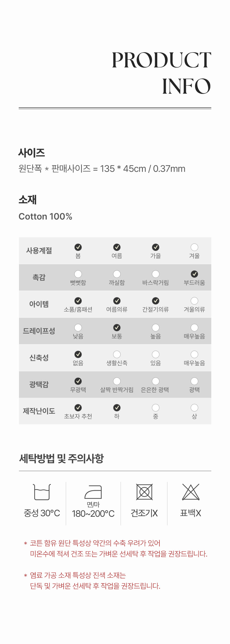230x644 pixels.
Task: Select 생활신축 elasticity circle
Action: pyautogui.click(x=117, y=354)
